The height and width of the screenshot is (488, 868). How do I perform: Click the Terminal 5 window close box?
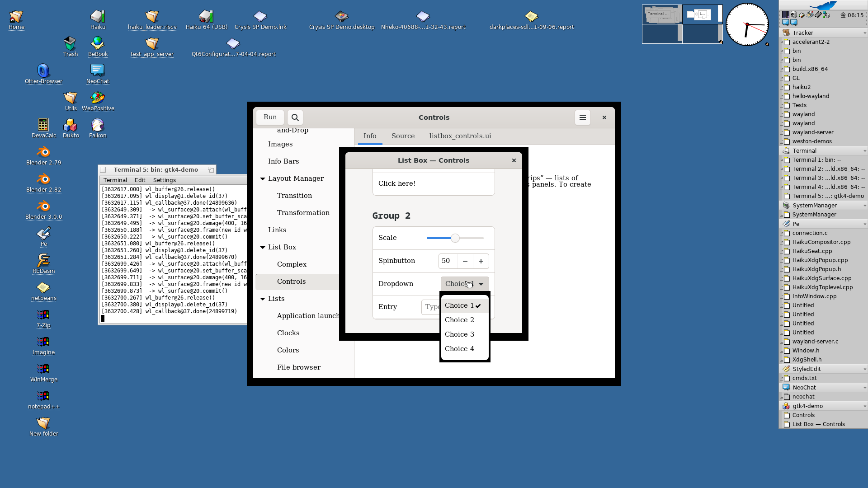coord(103,170)
